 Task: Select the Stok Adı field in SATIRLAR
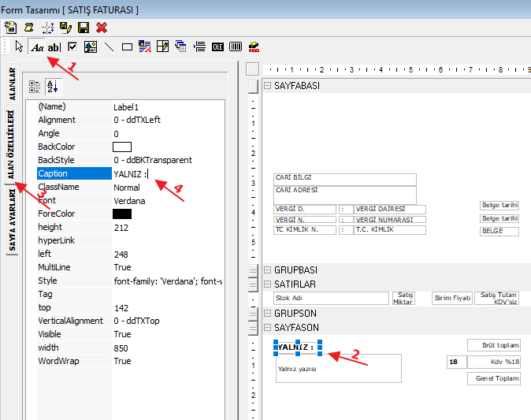[x=331, y=298]
